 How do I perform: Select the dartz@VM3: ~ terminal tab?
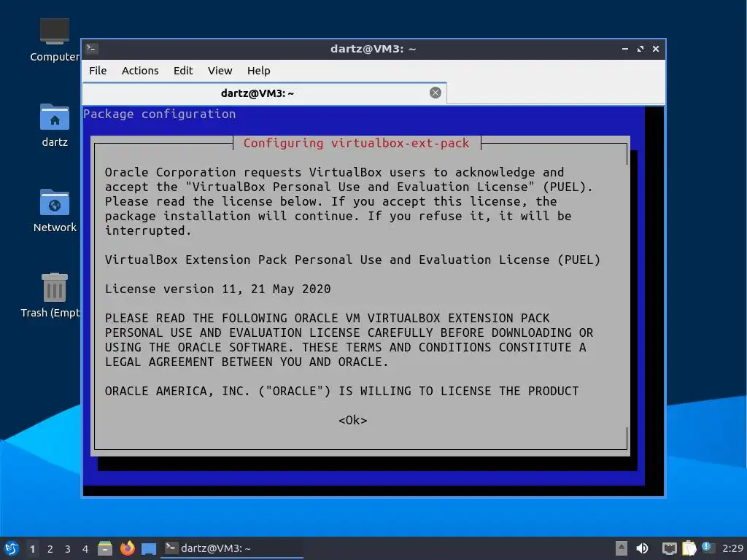tap(264, 93)
